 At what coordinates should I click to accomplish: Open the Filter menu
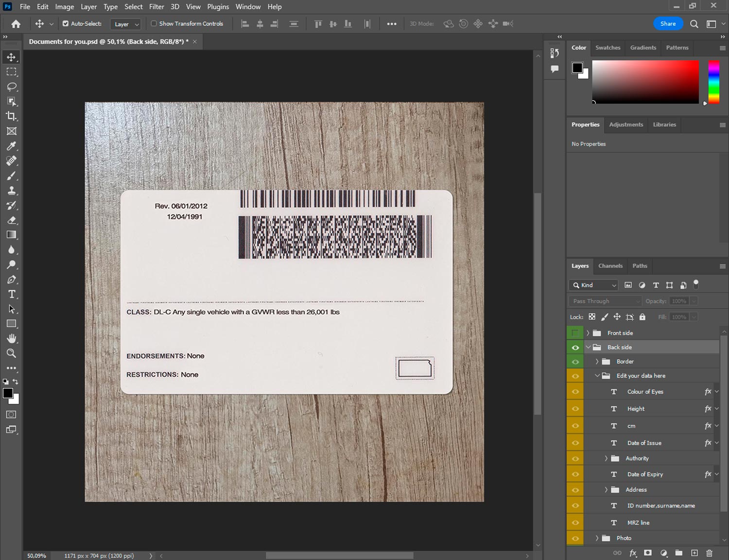click(156, 7)
